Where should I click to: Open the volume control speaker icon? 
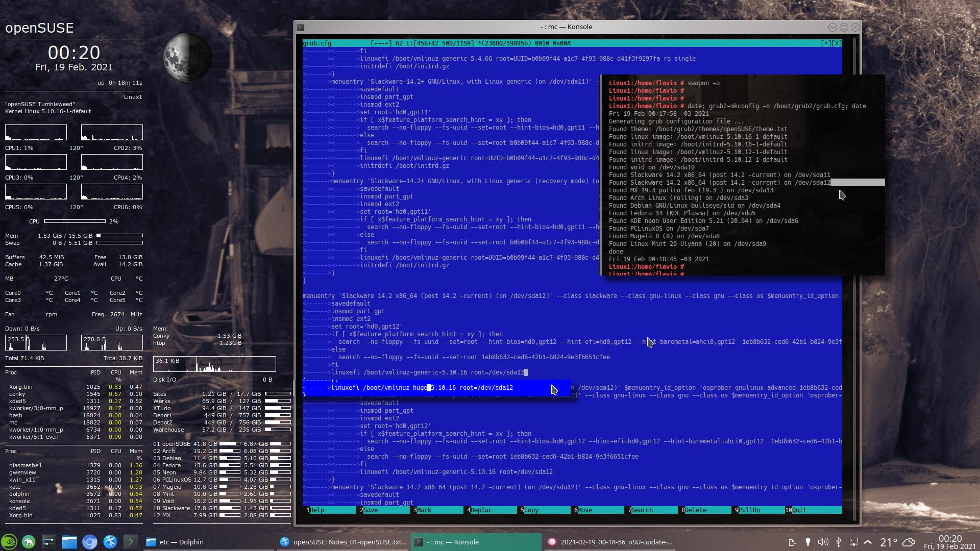click(823, 542)
